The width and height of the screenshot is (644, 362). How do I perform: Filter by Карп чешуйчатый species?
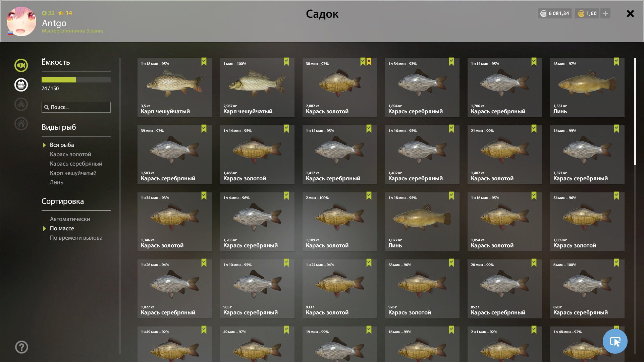point(73,173)
